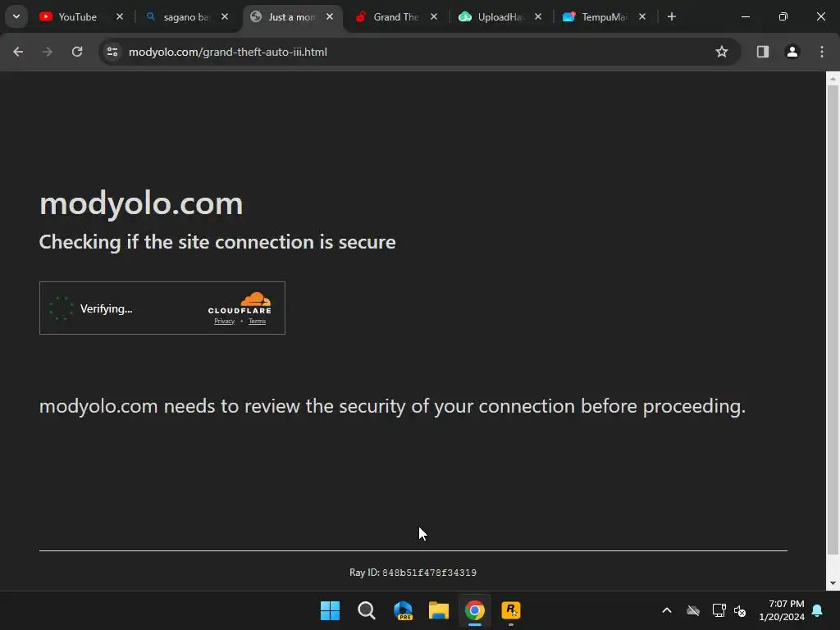
Task: Close the sagano search tab
Action: [x=225, y=16]
